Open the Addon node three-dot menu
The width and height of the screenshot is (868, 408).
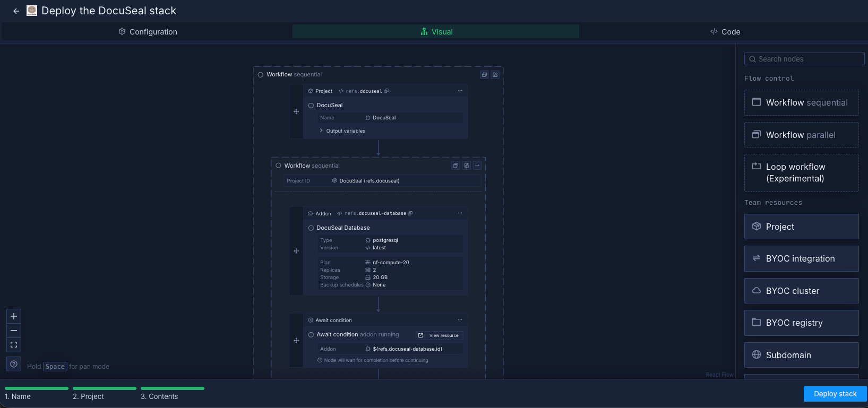(460, 213)
